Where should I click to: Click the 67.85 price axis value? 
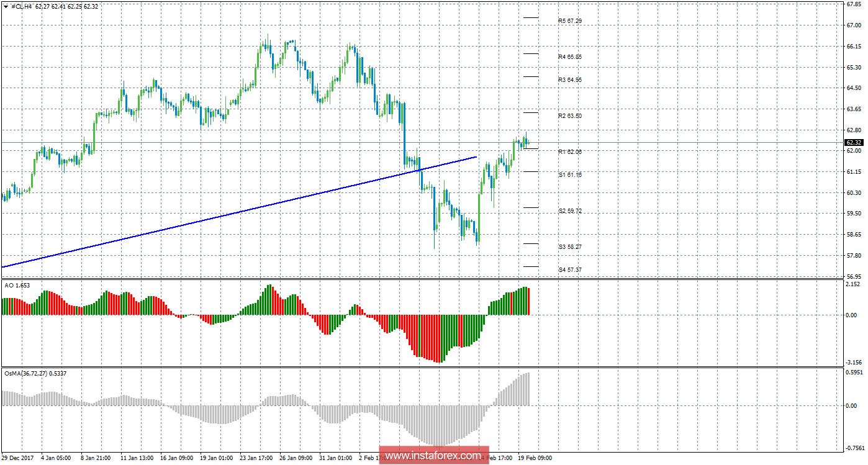click(854, 4)
